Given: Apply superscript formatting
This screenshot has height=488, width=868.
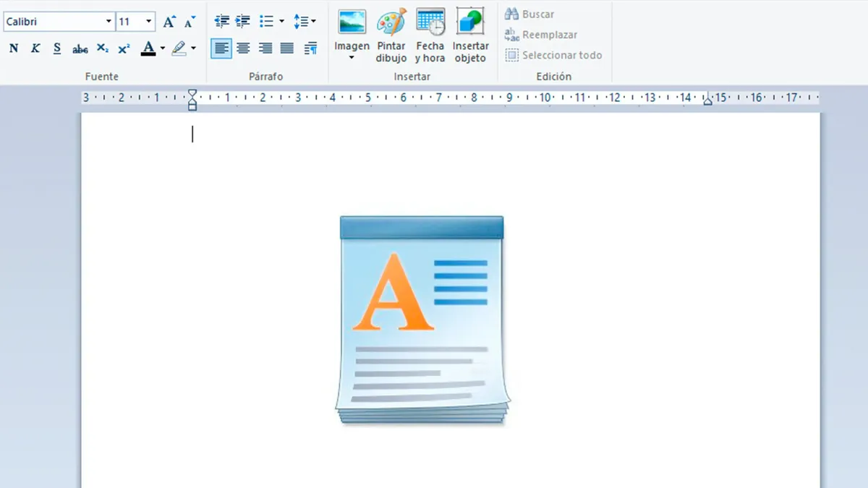Looking at the screenshot, I should (x=124, y=48).
